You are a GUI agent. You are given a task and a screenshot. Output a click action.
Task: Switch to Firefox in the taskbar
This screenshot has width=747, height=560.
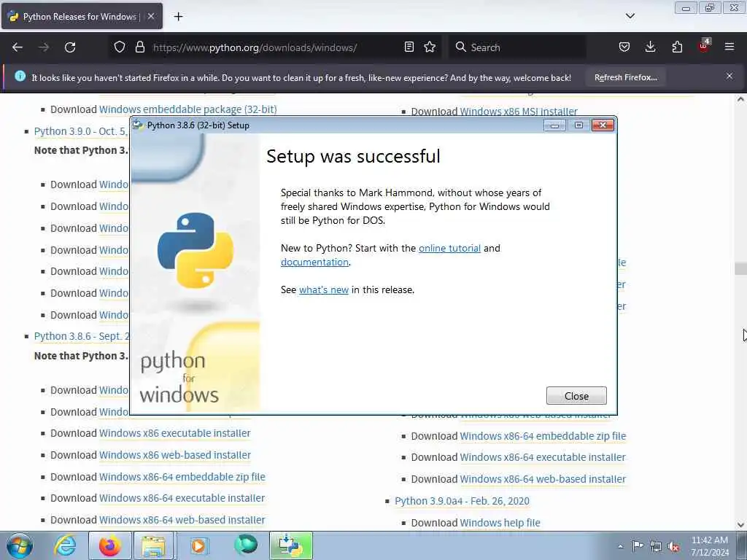[x=110, y=545]
